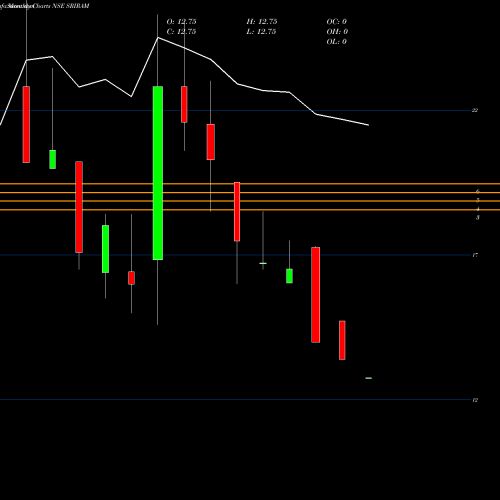Click the 22 price axis label
The width and height of the screenshot is (500, 500).
point(475,110)
